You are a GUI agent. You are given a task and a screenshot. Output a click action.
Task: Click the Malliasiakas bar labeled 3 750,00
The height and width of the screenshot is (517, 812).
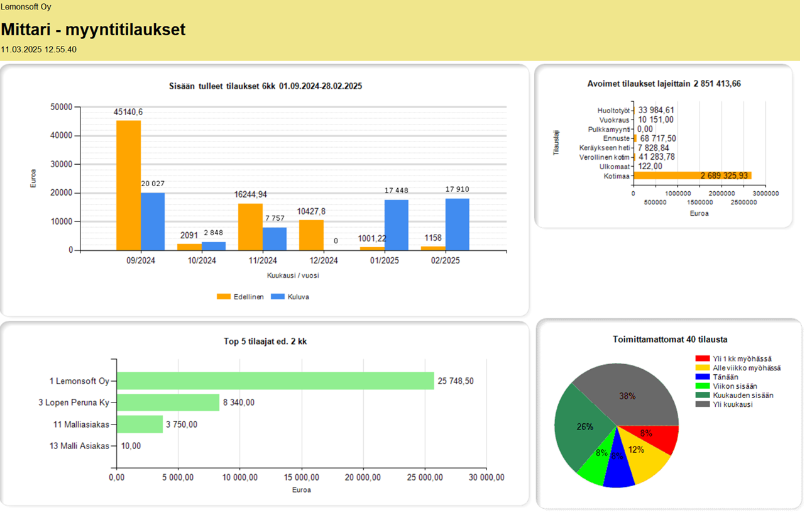140,424
